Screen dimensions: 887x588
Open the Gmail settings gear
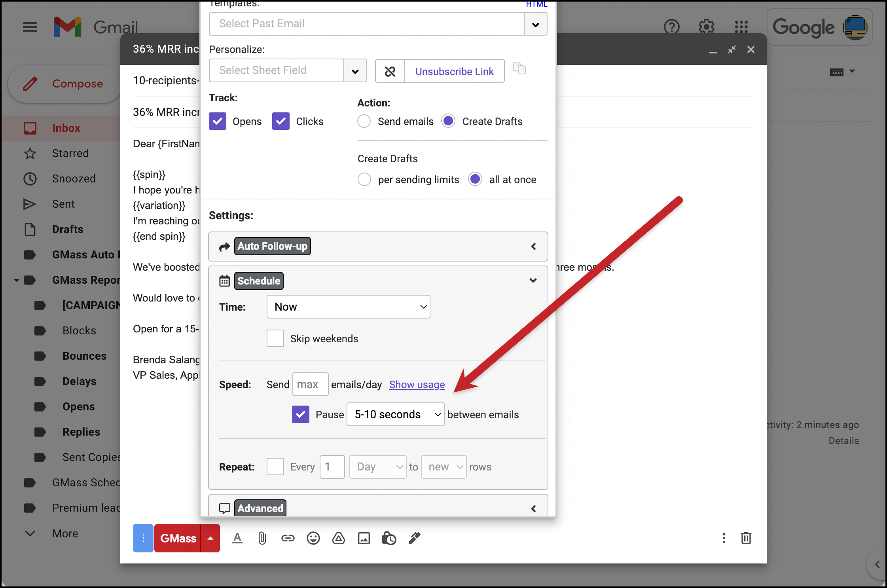(x=706, y=27)
